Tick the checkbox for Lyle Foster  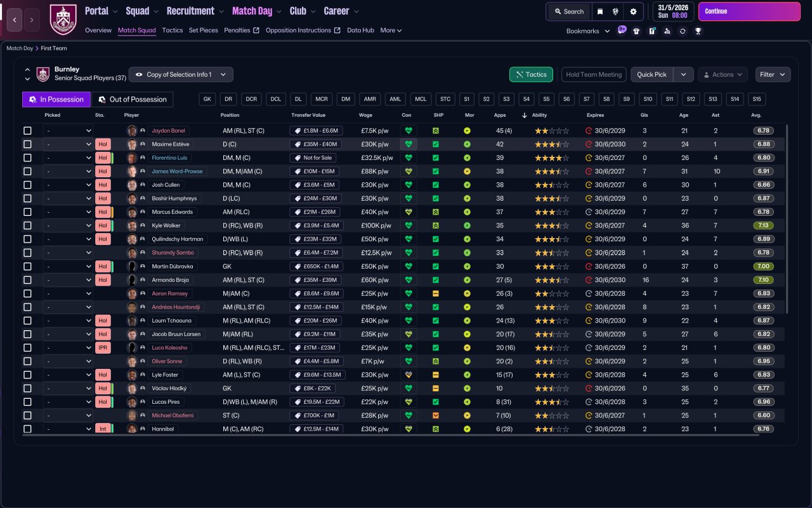(27, 375)
